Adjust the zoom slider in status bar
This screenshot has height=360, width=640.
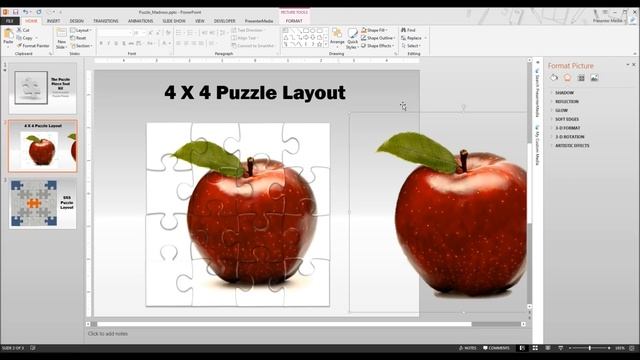click(589, 348)
